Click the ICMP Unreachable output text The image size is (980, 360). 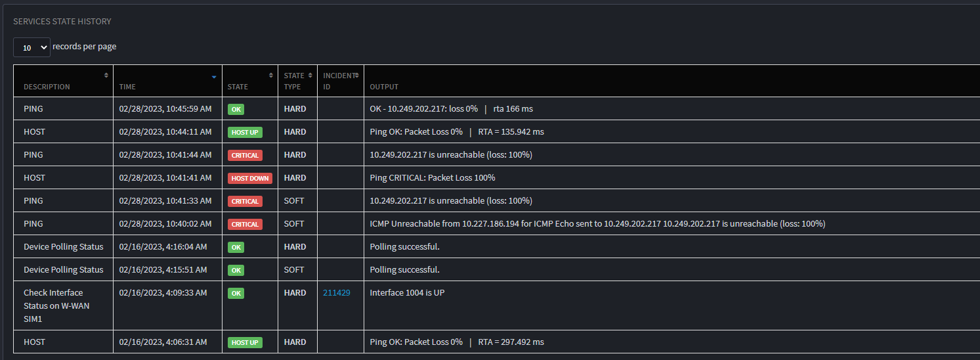point(597,224)
